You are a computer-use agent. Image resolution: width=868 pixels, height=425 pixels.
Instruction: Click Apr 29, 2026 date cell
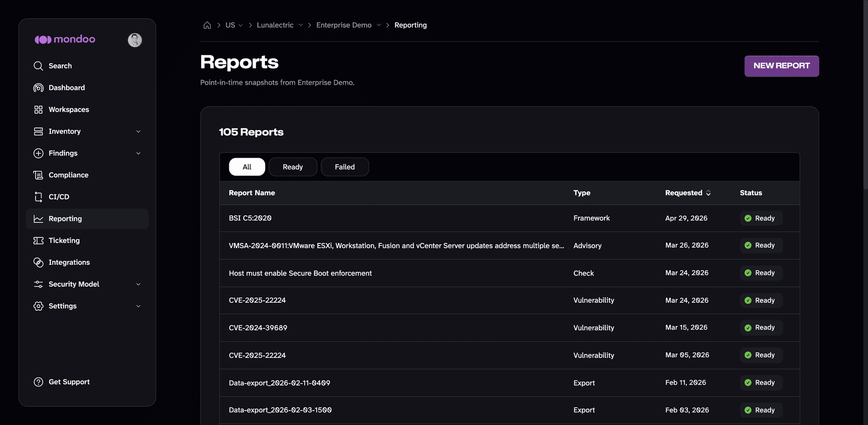pyautogui.click(x=686, y=218)
